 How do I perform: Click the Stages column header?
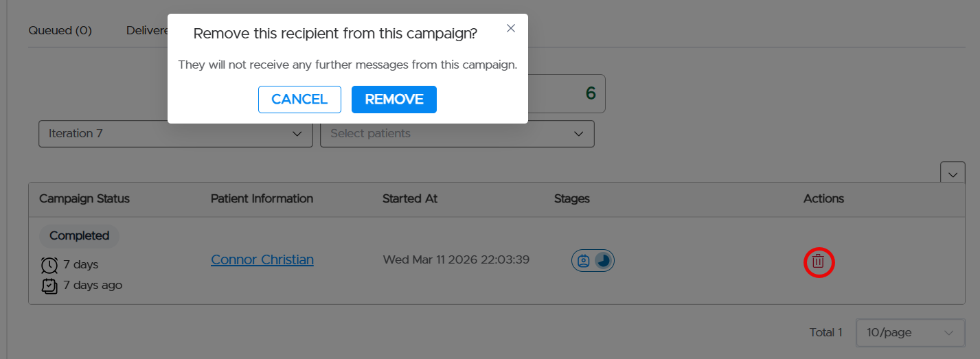click(x=572, y=198)
